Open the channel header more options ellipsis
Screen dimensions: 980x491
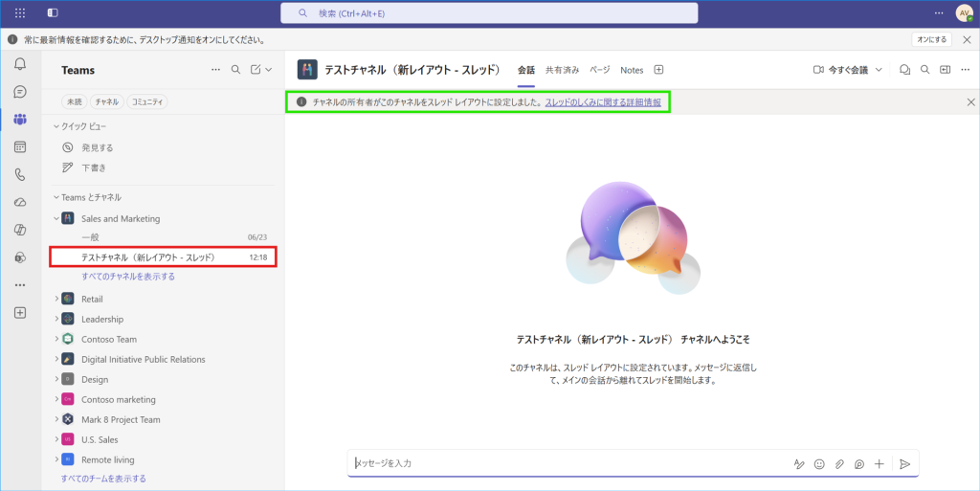tap(966, 70)
